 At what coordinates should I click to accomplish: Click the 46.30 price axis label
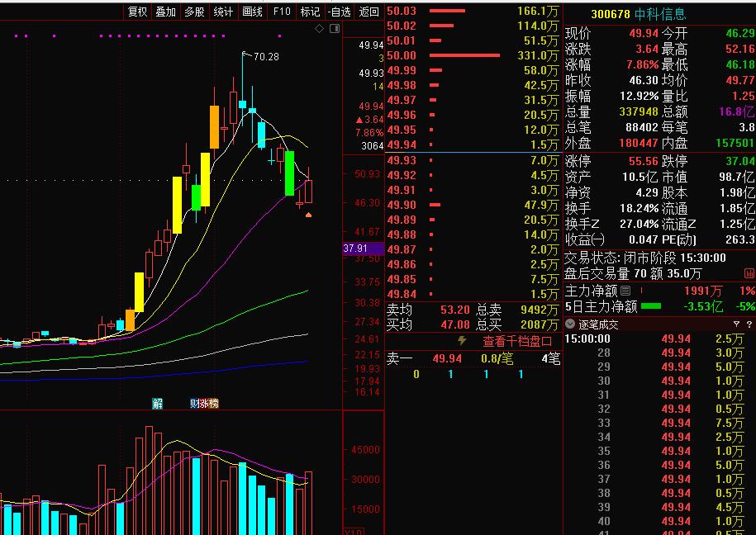[x=367, y=203]
